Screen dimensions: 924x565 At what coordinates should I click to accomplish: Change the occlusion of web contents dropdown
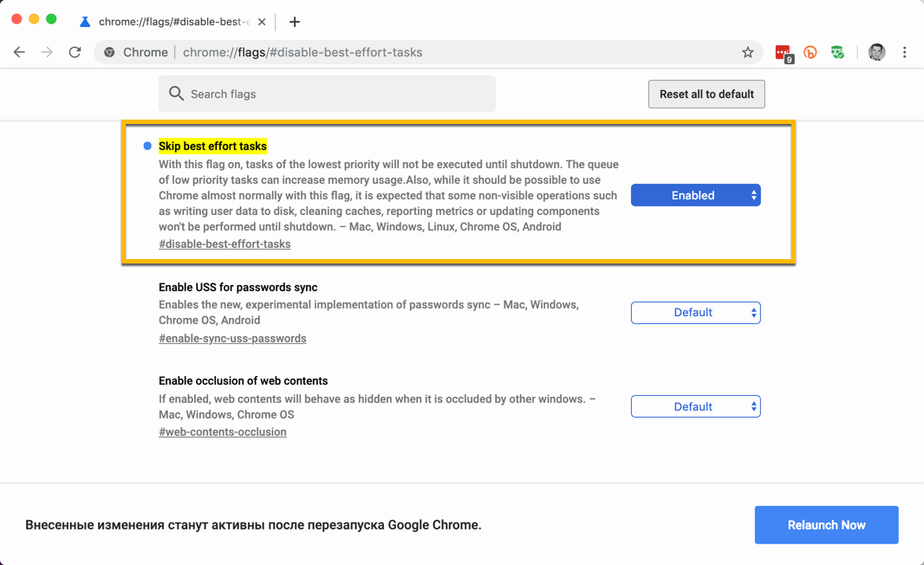click(x=695, y=406)
